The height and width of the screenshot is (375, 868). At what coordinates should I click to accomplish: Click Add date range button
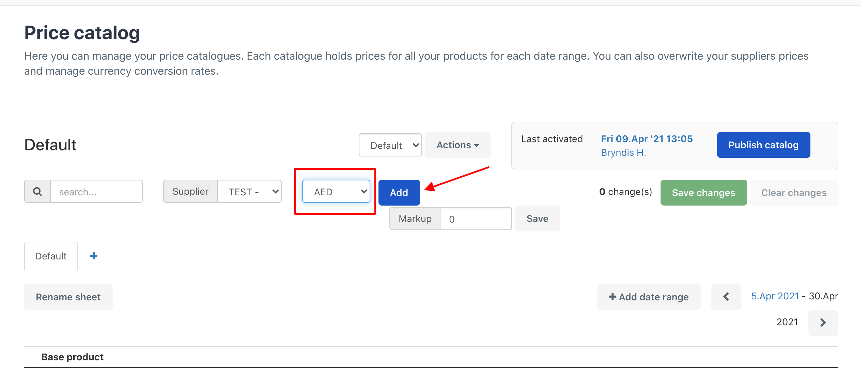coord(649,297)
